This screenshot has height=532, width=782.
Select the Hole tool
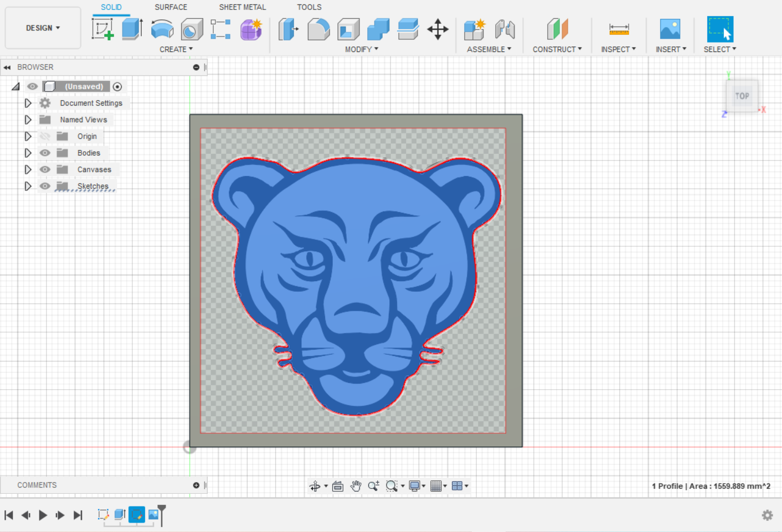click(192, 29)
